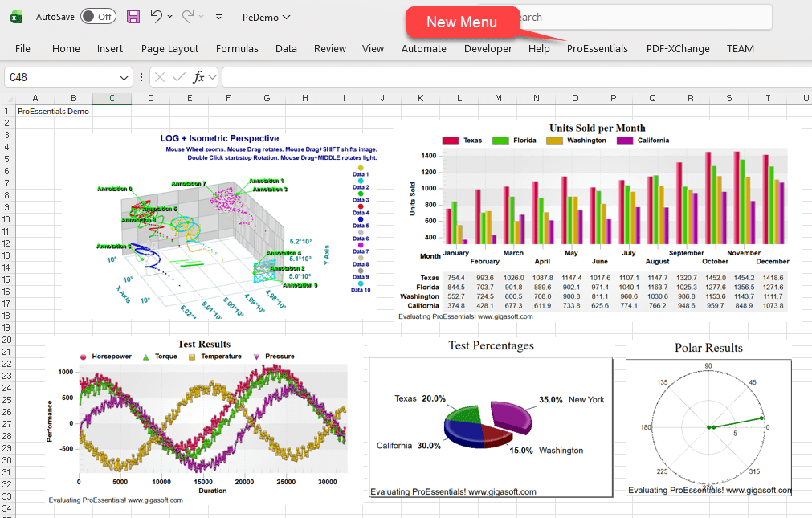Select column A header

tap(35, 98)
